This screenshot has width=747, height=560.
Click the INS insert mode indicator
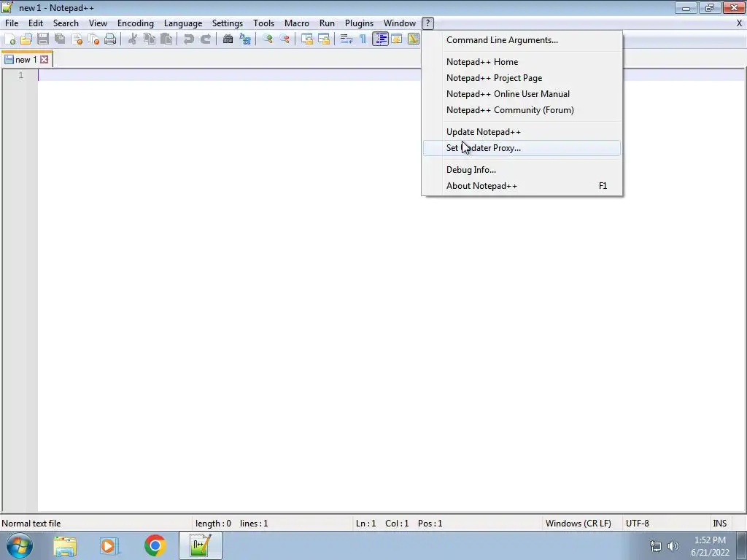(x=719, y=524)
